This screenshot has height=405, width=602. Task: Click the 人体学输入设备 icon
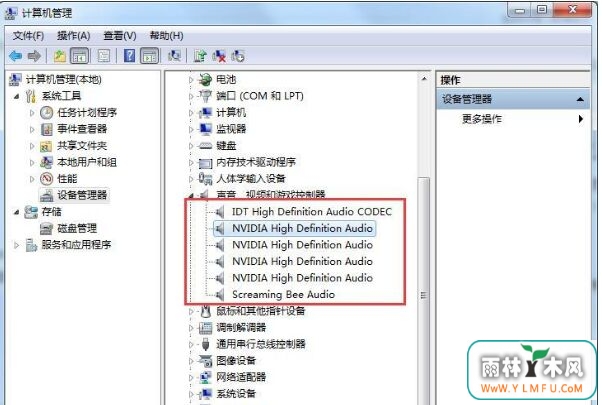[x=205, y=179]
